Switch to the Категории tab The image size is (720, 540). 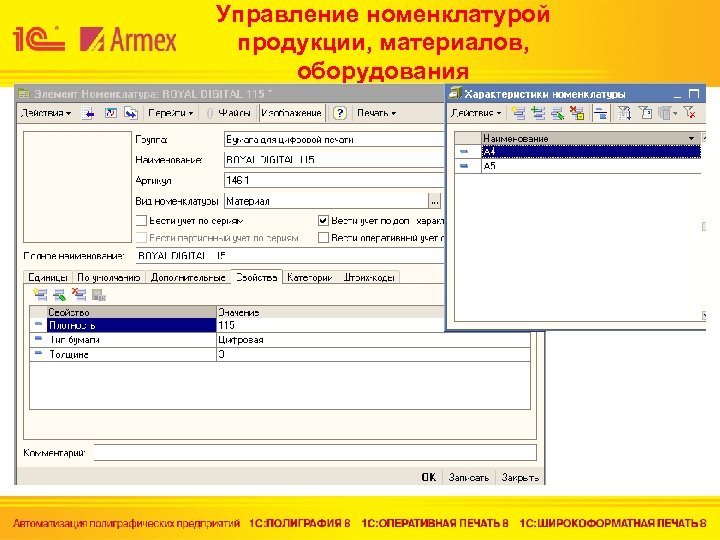pos(309,277)
